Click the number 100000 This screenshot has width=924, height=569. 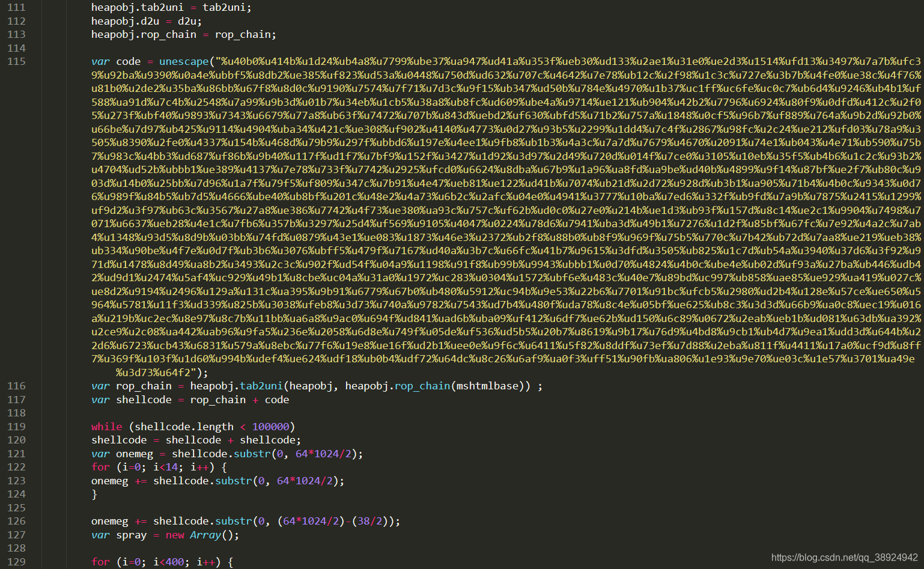click(x=270, y=427)
